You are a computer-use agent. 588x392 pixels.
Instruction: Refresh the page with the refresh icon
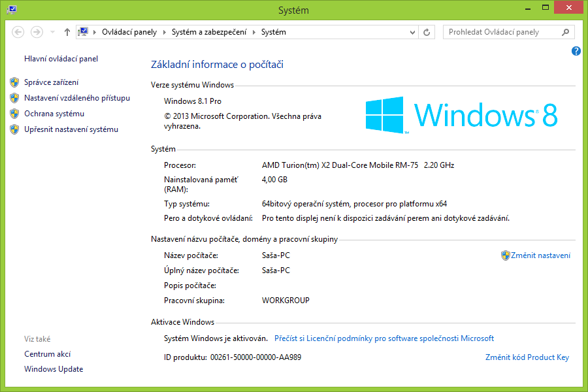click(427, 32)
